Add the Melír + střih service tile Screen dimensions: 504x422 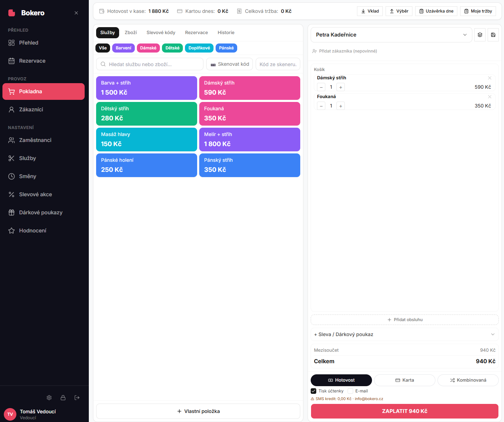coord(250,140)
